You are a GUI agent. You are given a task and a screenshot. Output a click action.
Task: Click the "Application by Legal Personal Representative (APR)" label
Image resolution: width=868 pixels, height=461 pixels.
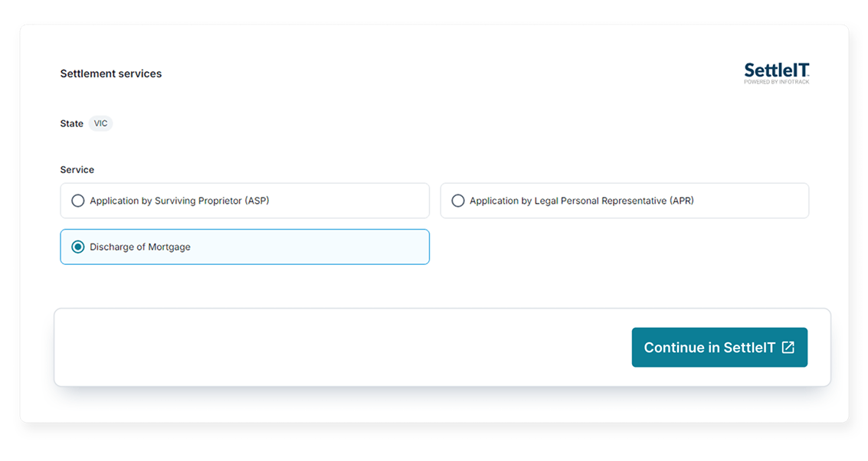(581, 201)
